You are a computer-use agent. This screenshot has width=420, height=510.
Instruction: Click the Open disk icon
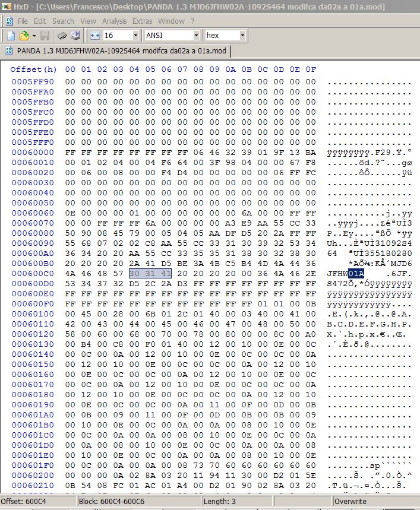[x=75, y=36]
